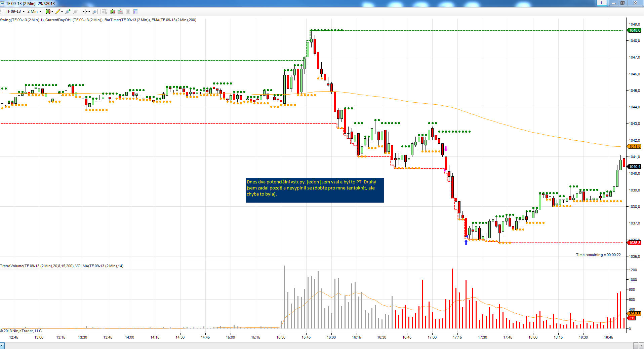Restore down the chart window
Image resolution: width=644 pixels, height=349 pixels.
pos(622,3)
